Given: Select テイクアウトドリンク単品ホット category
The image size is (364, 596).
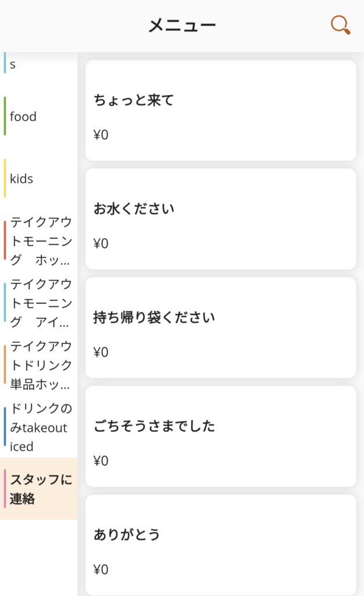Looking at the screenshot, I should (x=41, y=365).
